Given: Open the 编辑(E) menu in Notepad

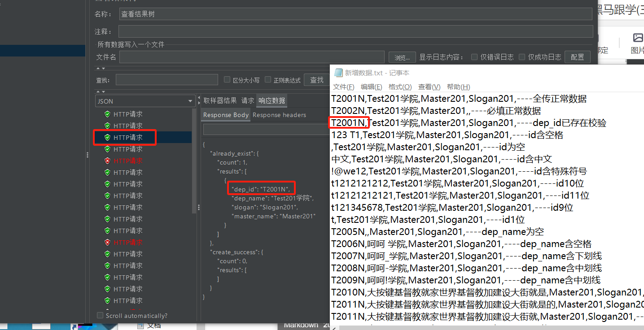Looking at the screenshot, I should [x=372, y=87].
